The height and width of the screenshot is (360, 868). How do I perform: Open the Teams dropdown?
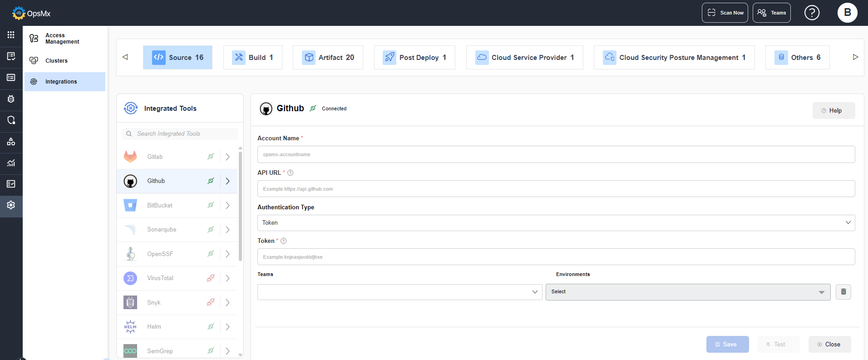(x=399, y=292)
